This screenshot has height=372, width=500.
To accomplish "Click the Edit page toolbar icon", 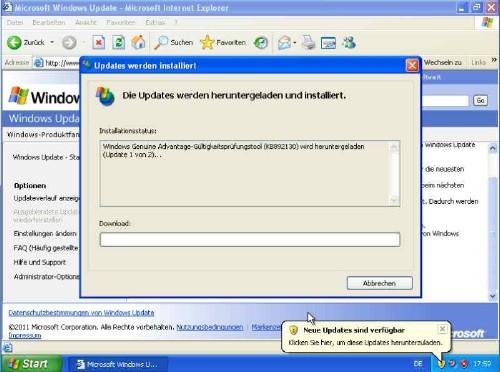I will point(328,43).
